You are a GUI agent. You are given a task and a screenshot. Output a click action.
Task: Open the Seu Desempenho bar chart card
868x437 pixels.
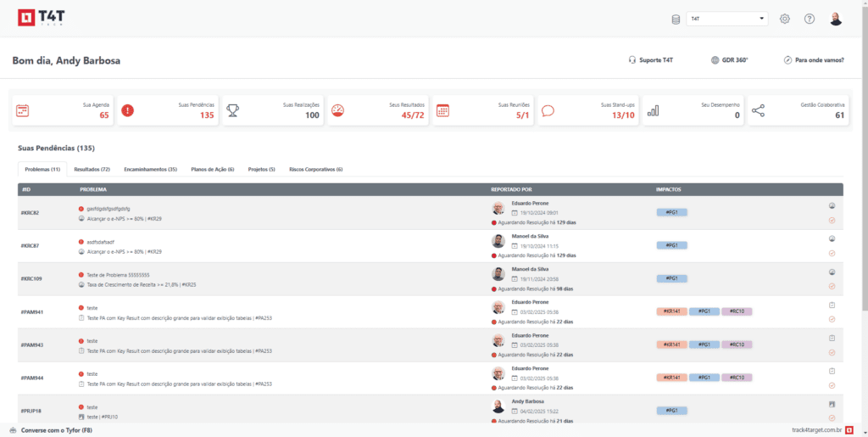click(x=692, y=110)
